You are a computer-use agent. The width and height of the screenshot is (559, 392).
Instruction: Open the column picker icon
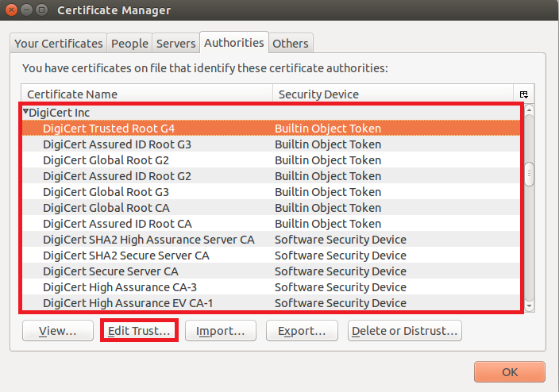pos(524,94)
